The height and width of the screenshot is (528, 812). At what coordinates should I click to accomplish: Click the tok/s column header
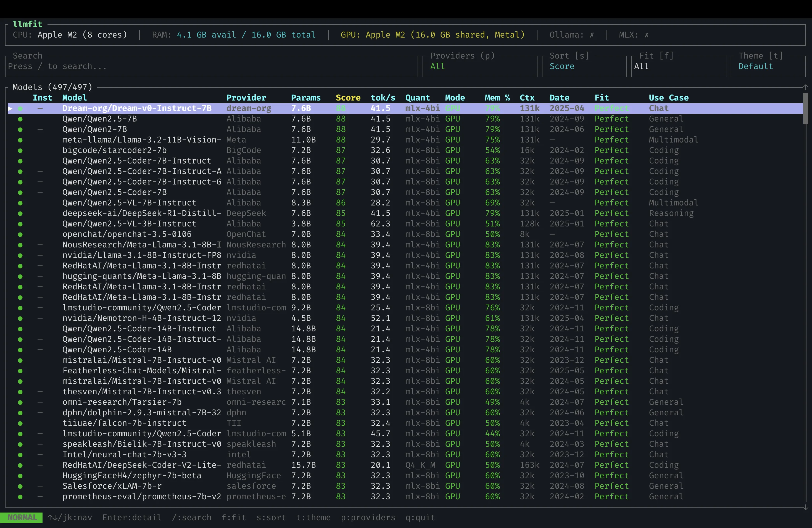point(383,98)
